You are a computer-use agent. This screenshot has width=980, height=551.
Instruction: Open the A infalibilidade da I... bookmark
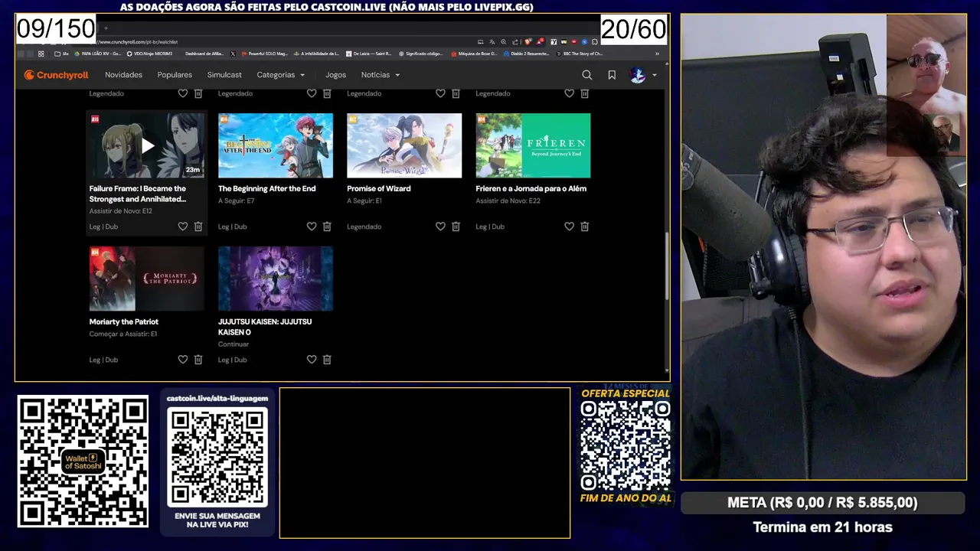317,54
